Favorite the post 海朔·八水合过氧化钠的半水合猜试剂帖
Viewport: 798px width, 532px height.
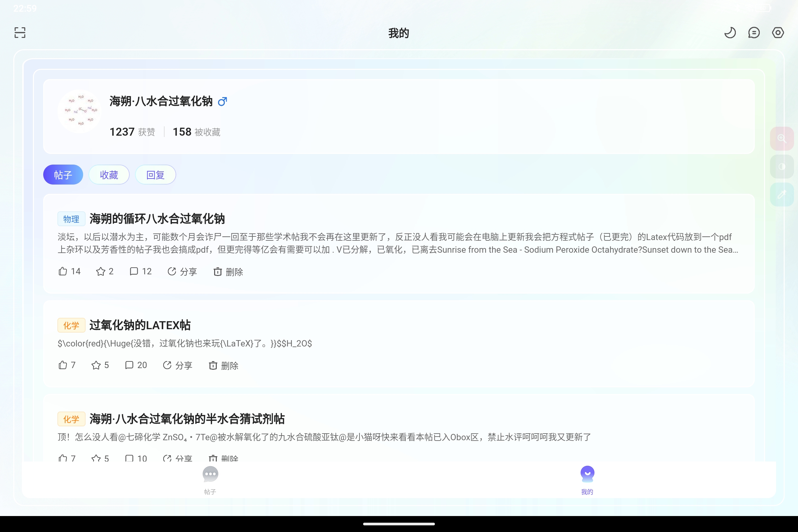click(x=99, y=458)
